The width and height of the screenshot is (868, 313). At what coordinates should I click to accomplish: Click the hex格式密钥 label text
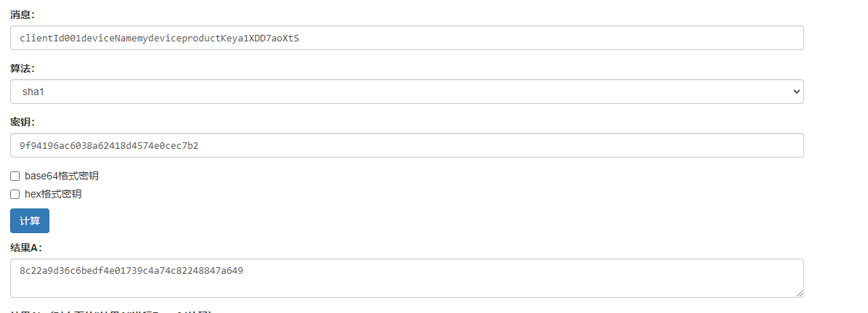(x=53, y=194)
